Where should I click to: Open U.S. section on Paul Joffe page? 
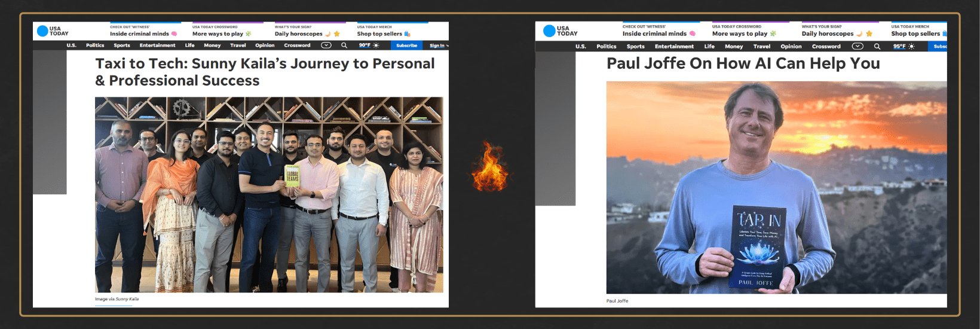click(581, 46)
